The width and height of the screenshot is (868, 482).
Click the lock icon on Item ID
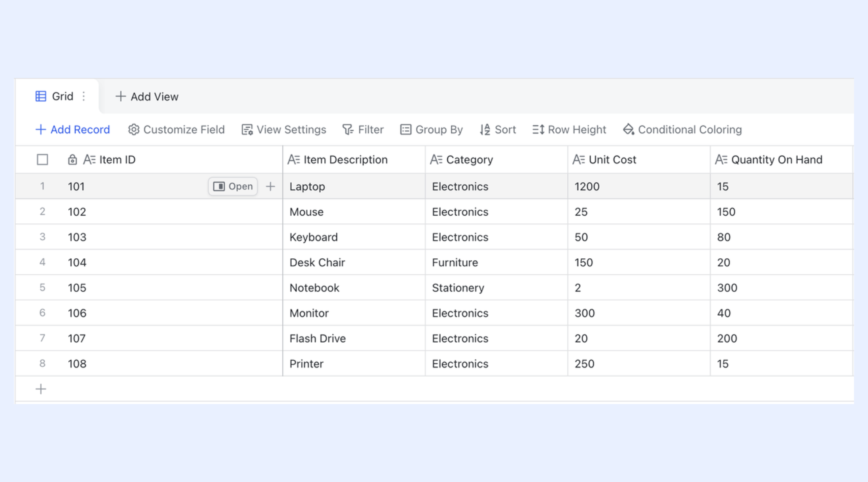pyautogui.click(x=72, y=160)
